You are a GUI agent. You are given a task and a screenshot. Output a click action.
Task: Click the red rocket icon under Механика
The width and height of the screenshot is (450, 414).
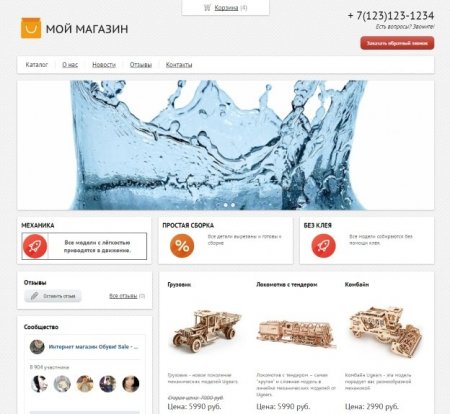(35, 246)
